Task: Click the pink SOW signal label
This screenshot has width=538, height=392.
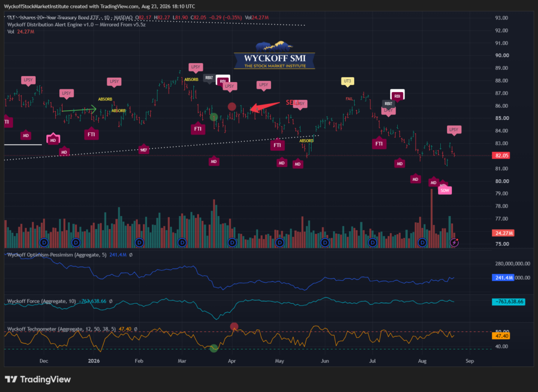Action: (444, 191)
